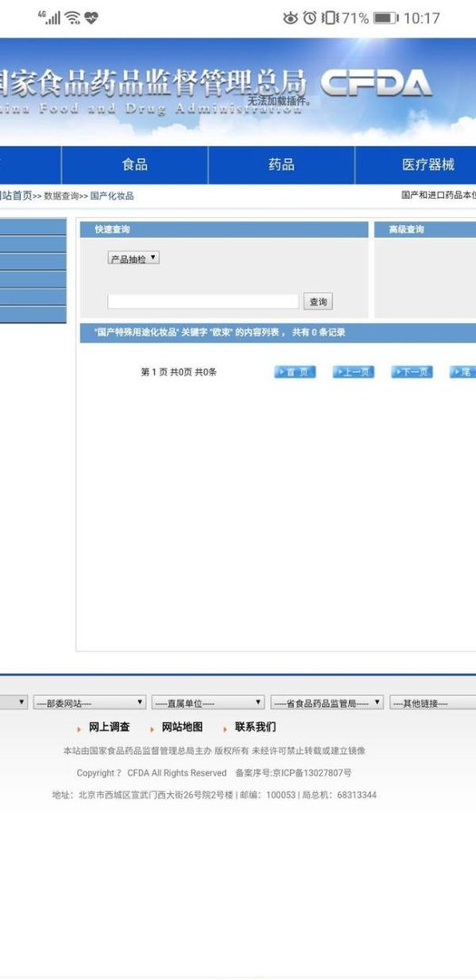Select the 快速查询 panel header
Screen dimensions: 476x980
(x=224, y=230)
